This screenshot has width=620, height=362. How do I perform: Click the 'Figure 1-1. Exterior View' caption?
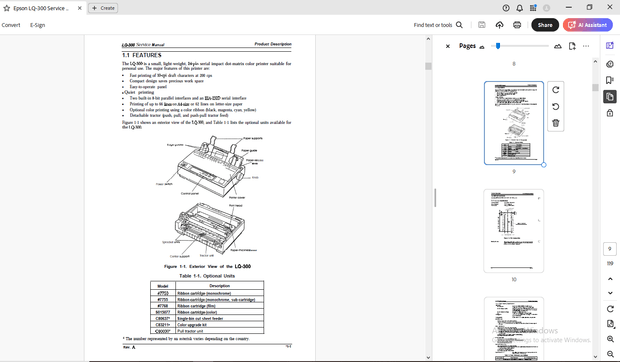207,266
